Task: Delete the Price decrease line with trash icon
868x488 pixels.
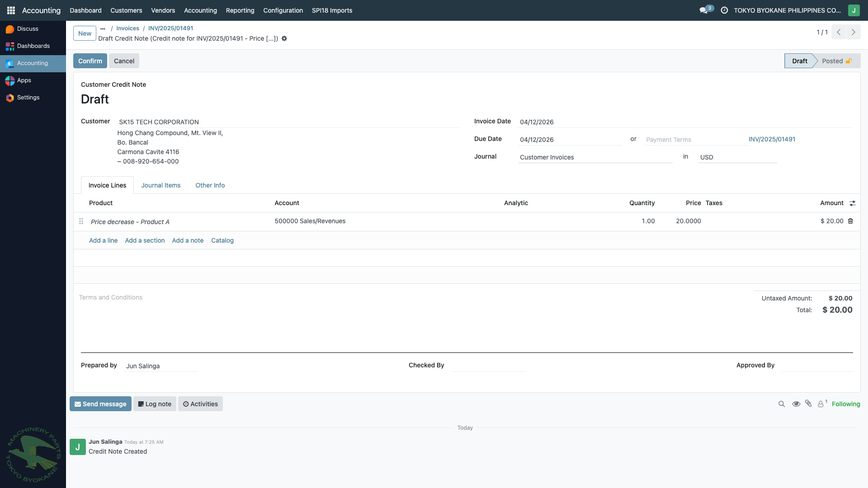Action: click(850, 221)
